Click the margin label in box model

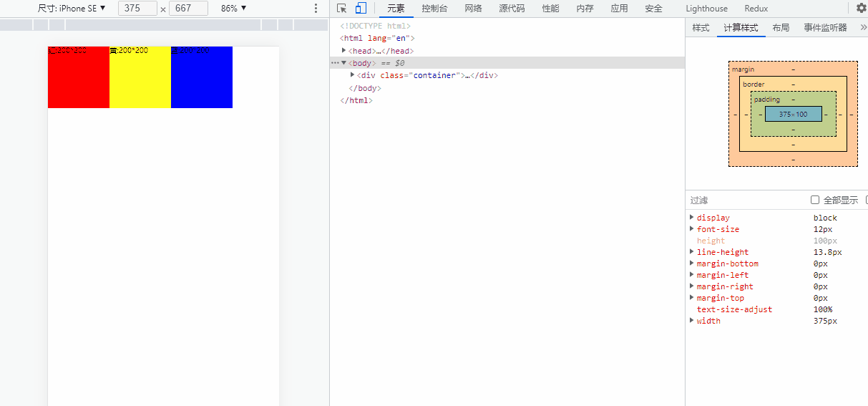point(743,69)
